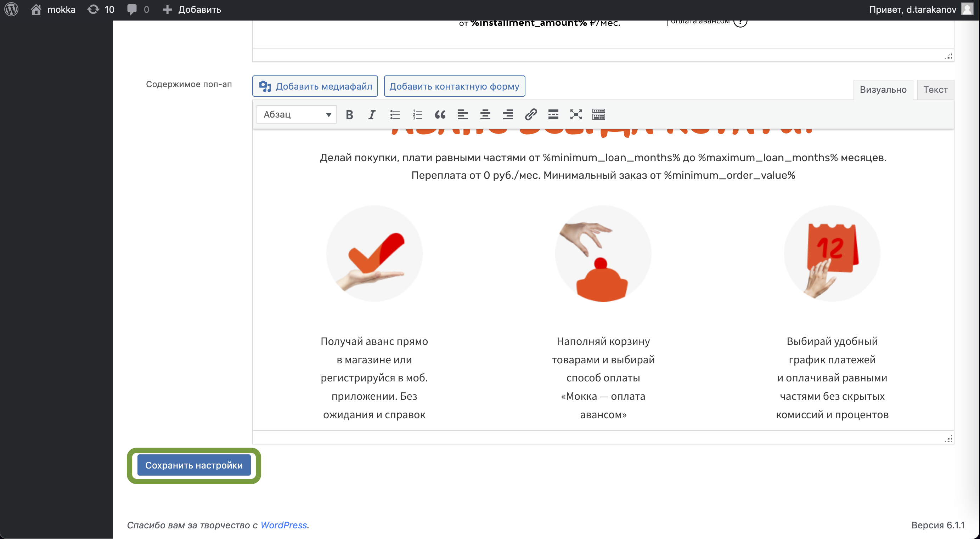Click the text 'Переплата от 0 руб./мес.'
The image size is (980, 539).
[x=476, y=175]
